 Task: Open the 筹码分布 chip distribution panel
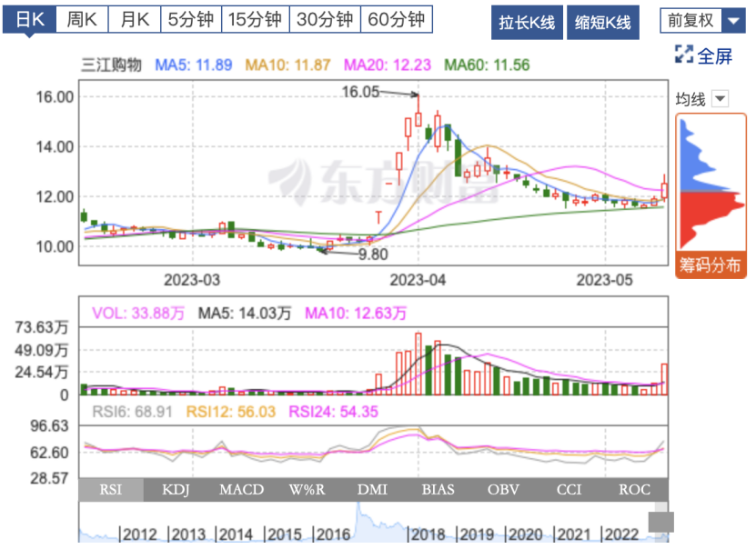711,265
